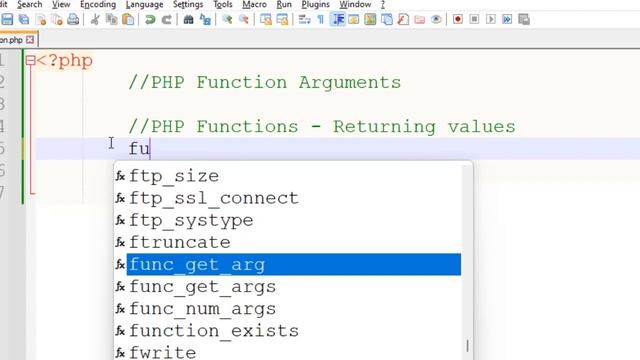
Task: Open the Function List icon
Action: click(403, 19)
